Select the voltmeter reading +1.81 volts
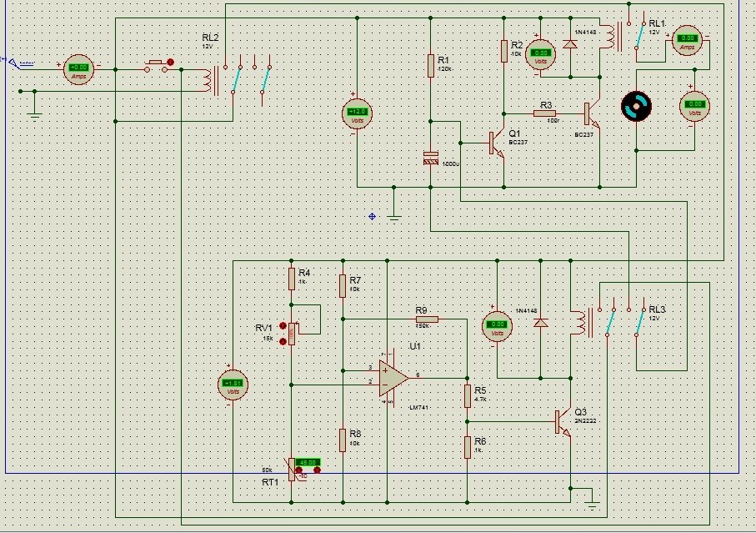756x533 pixels. click(x=233, y=385)
